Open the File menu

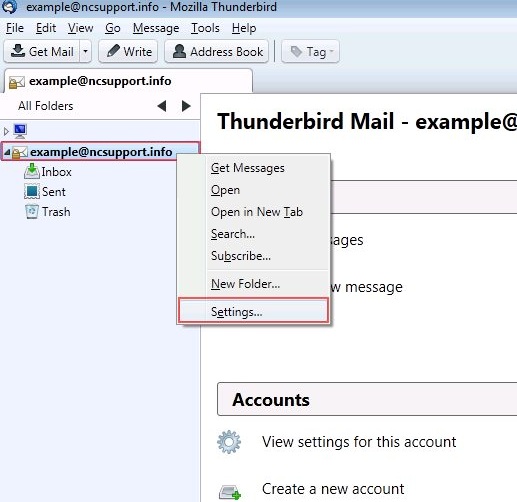[15, 28]
